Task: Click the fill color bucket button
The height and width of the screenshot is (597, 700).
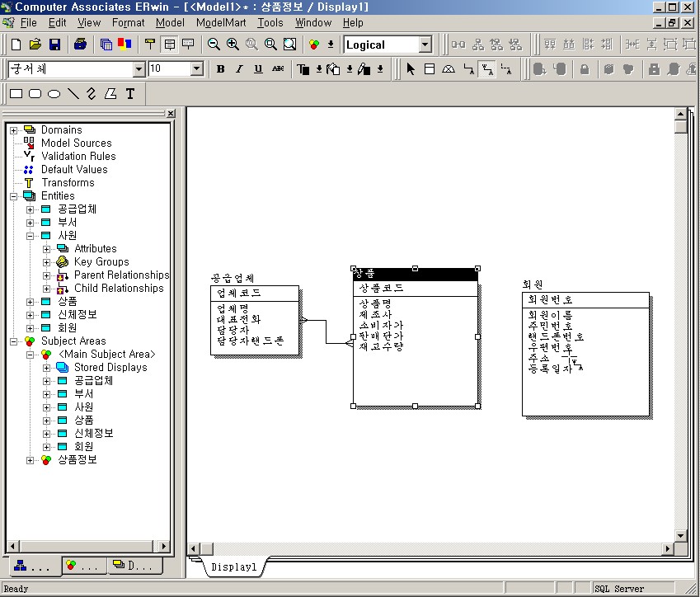Action: point(333,68)
